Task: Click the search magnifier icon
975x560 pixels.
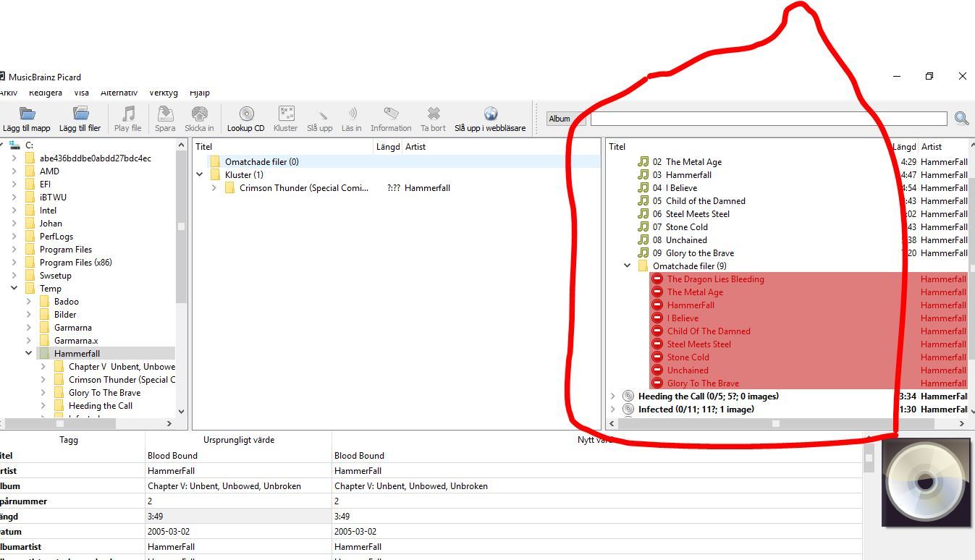Action: tap(961, 119)
